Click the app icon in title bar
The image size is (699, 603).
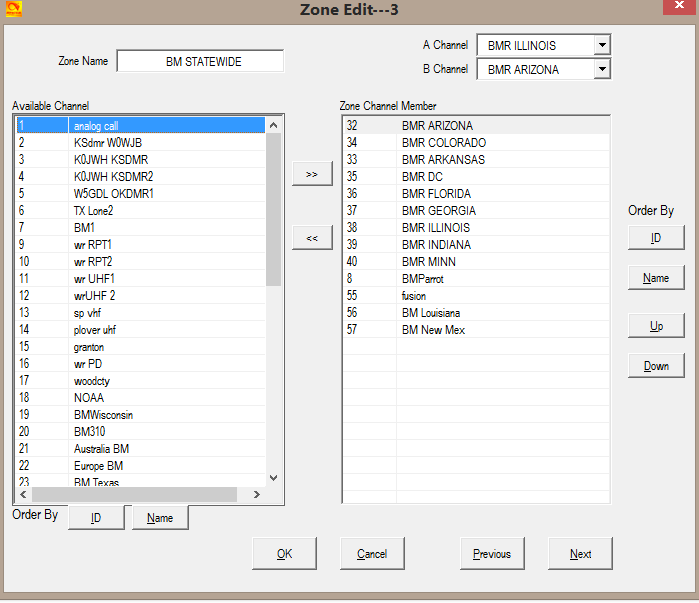(13, 10)
